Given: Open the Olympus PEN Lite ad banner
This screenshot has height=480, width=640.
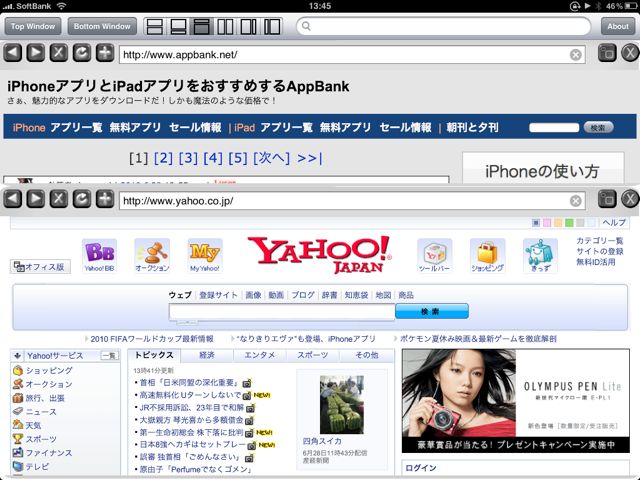Looking at the screenshot, I should (x=516, y=401).
